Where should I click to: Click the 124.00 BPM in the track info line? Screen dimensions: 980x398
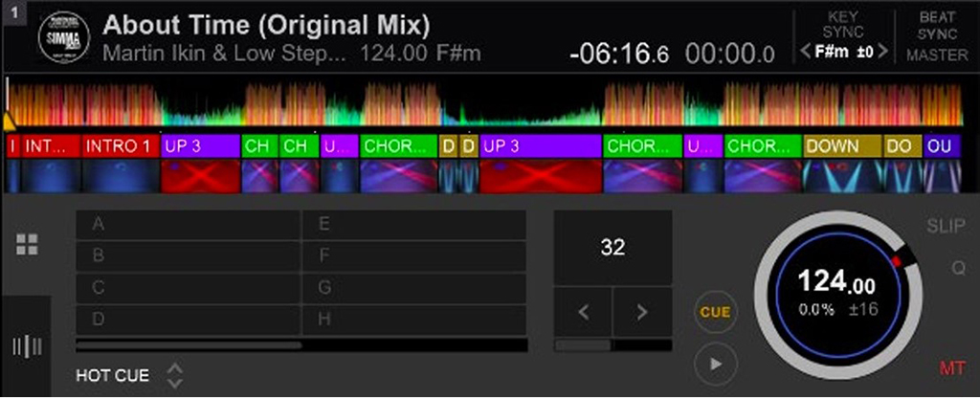point(393,54)
